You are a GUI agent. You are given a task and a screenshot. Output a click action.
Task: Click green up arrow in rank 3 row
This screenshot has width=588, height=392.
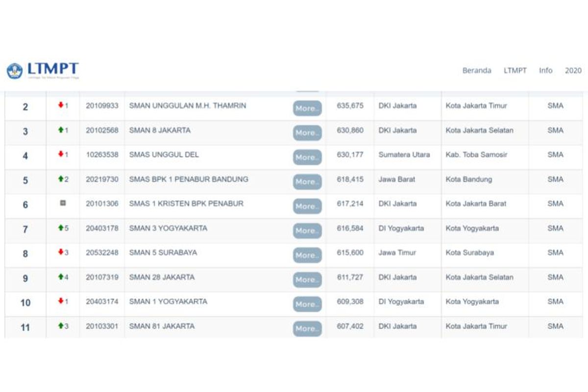(x=61, y=129)
